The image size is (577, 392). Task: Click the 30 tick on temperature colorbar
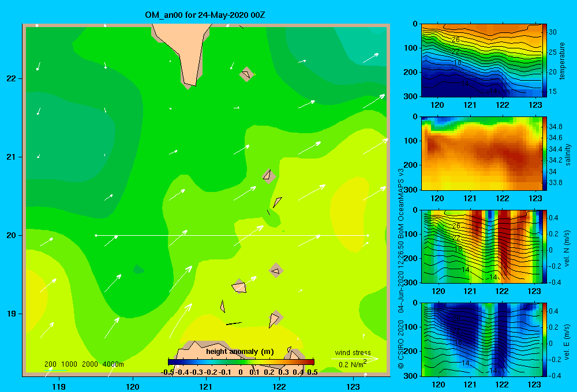[x=553, y=32]
